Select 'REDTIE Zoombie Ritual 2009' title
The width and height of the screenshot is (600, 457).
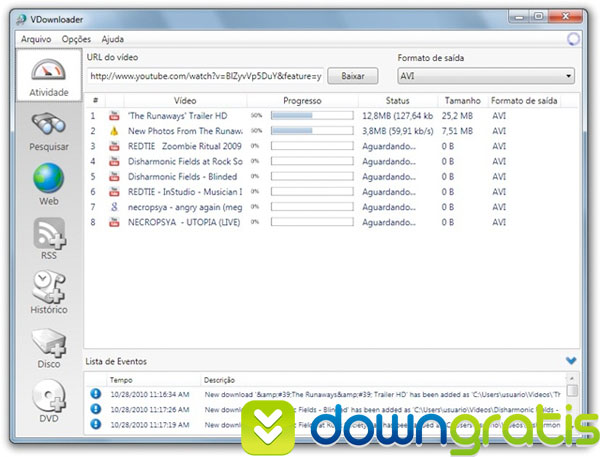click(x=185, y=146)
